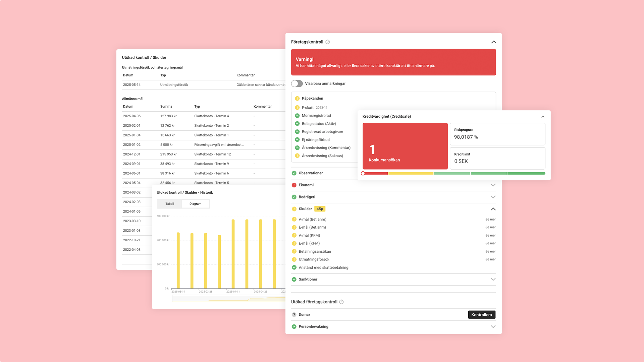This screenshot has height=362, width=644.
Task: Collapse the Kreditvärdighet (Creditsafe) card
Action: tap(543, 117)
